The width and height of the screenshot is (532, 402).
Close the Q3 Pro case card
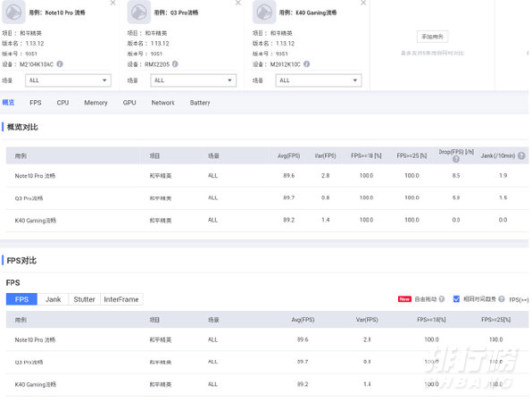click(x=238, y=3)
